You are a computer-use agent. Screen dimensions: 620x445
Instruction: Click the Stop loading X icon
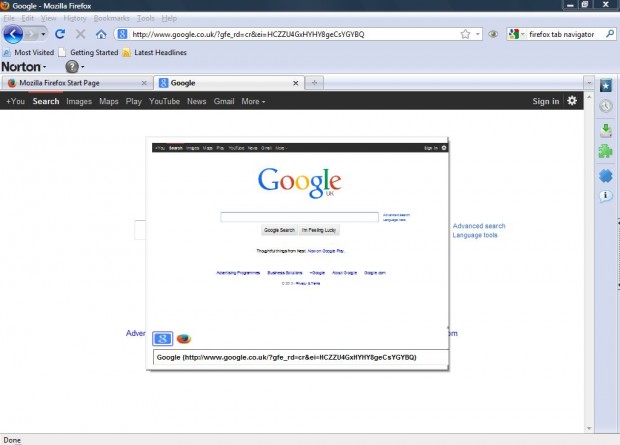tap(81, 34)
